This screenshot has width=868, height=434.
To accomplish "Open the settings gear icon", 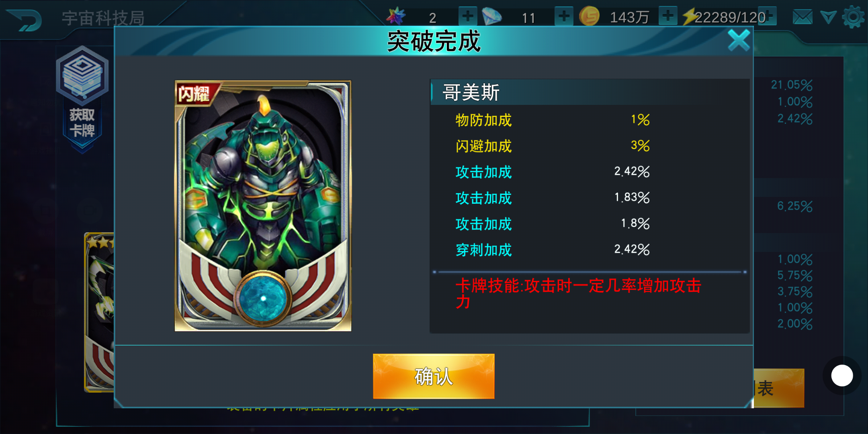I will point(853,17).
